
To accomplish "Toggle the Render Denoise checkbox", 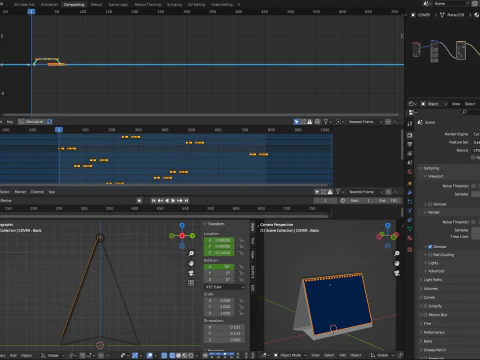I will pyautogui.click(x=430, y=247).
